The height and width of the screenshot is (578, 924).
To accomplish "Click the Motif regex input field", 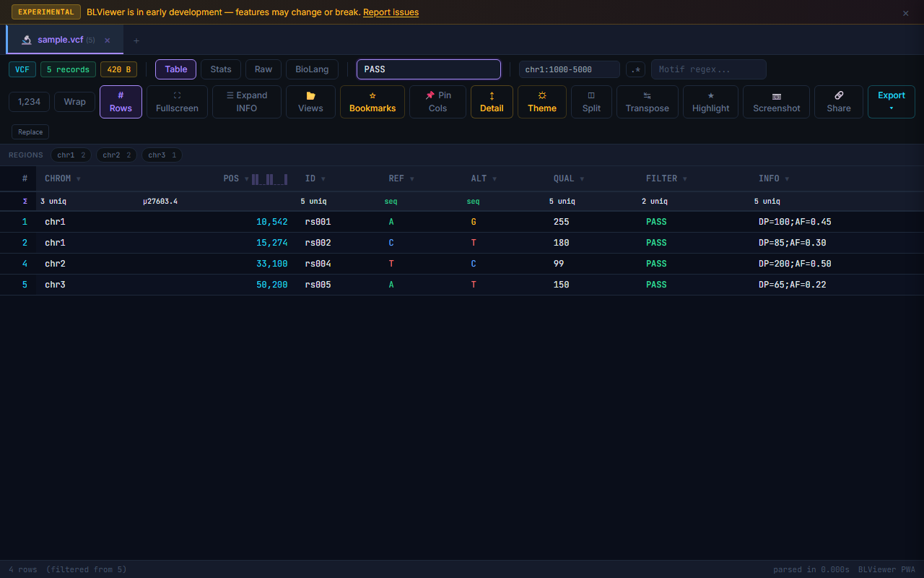I will click(708, 69).
